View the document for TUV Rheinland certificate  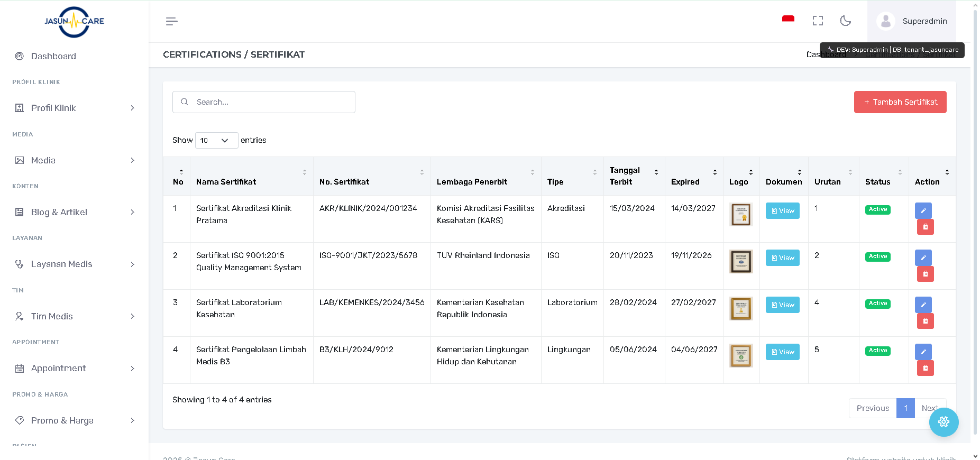click(782, 258)
